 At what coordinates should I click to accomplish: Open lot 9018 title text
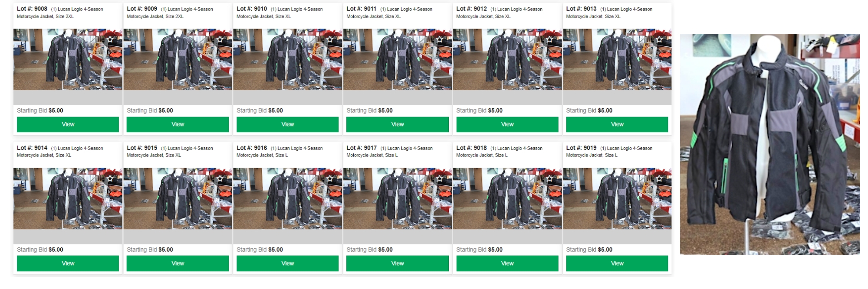[499, 151]
